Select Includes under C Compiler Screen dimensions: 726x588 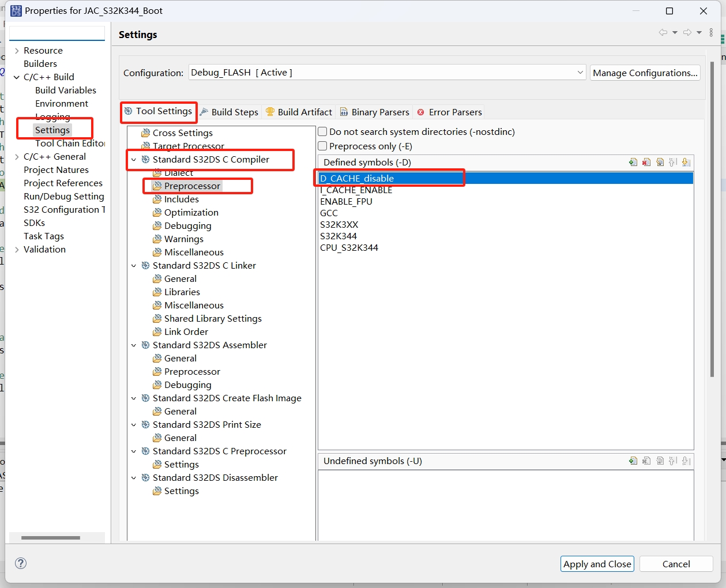[x=182, y=199]
